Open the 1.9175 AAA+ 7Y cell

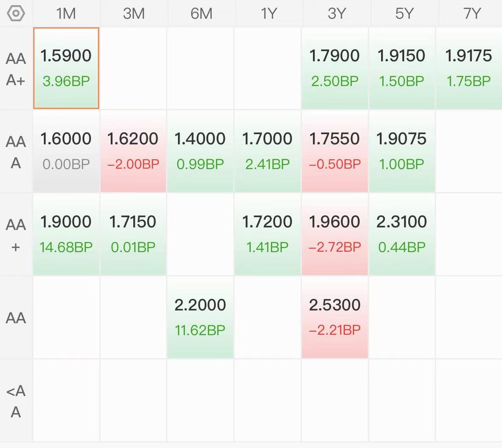click(469, 68)
